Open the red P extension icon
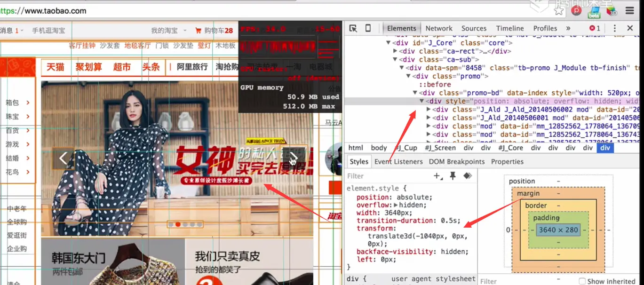644x285 pixels. coord(576,10)
